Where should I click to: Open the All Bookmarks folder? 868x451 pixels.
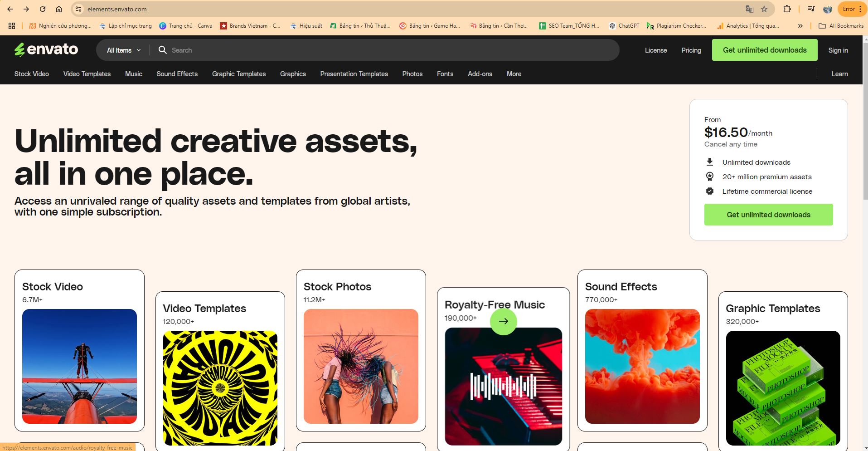[841, 26]
